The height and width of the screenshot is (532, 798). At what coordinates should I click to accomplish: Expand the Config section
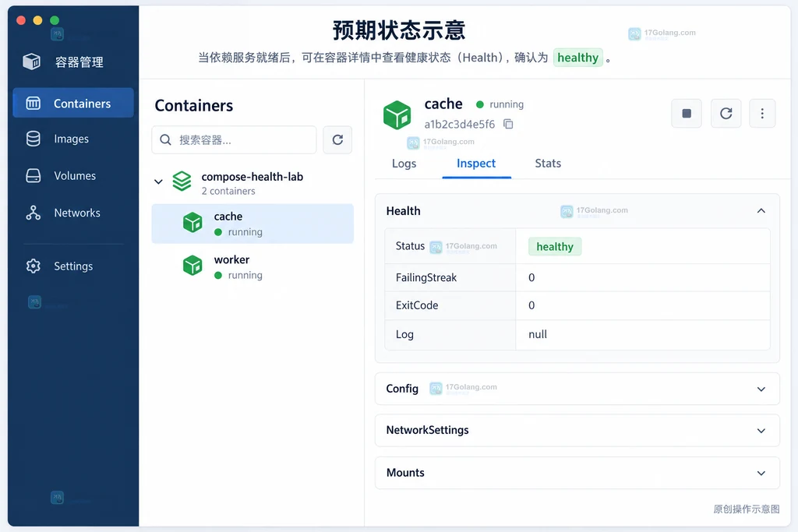(x=761, y=389)
